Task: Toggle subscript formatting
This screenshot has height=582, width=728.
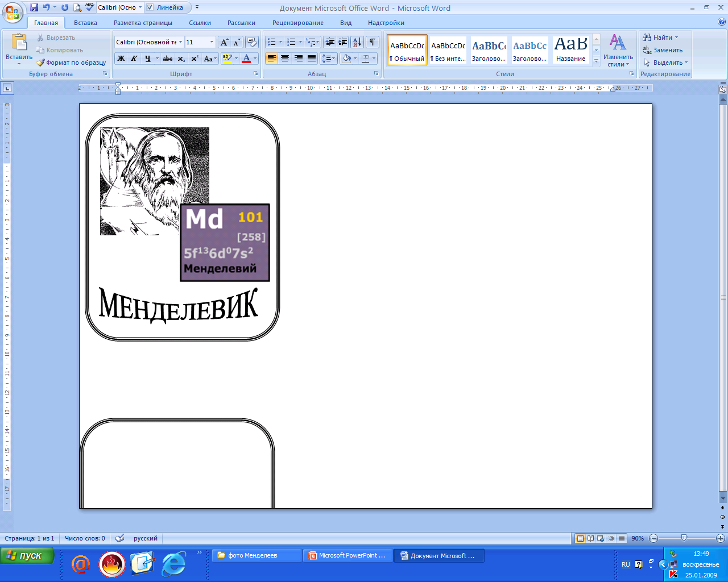Action: pyautogui.click(x=181, y=59)
